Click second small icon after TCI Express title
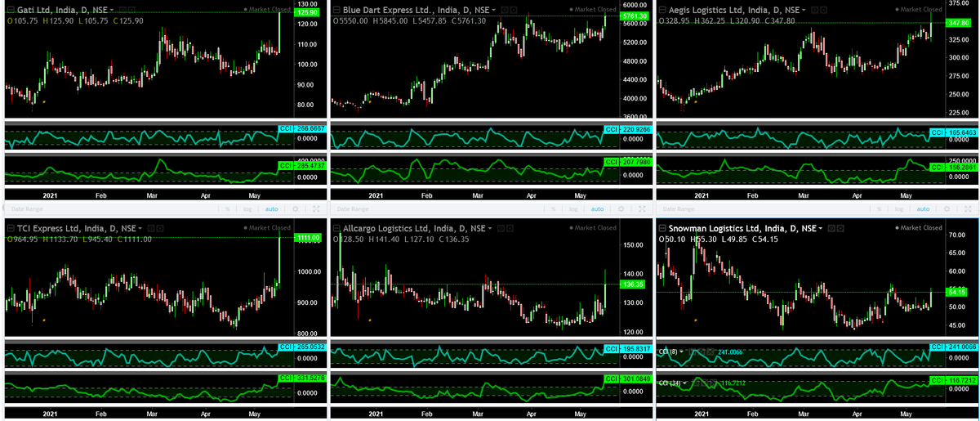The image size is (980, 421). click(161, 228)
